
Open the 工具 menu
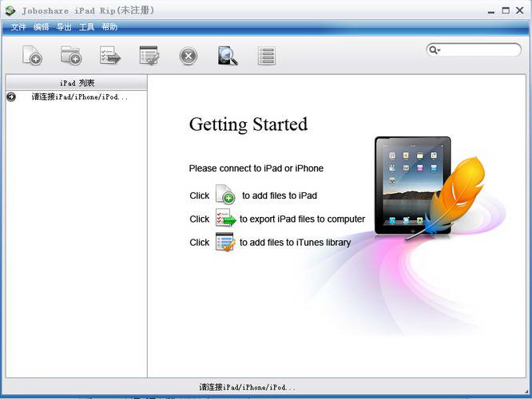86,27
